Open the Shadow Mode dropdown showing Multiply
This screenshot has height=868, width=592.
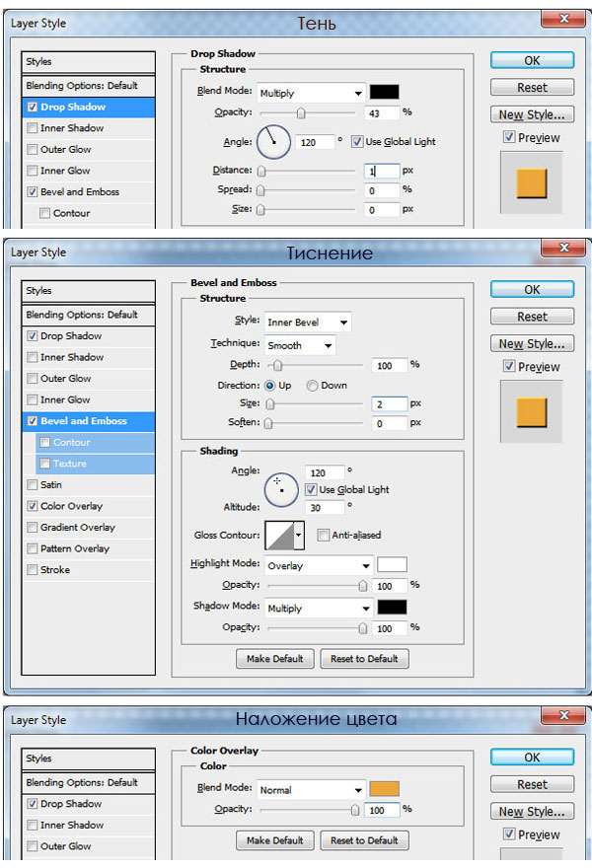tap(319, 609)
